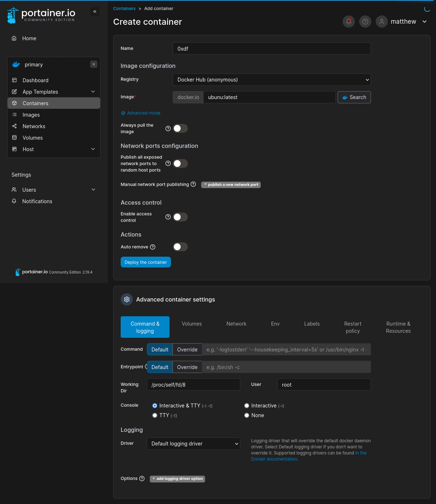Enable the Always pull the image toggle
Viewport: 436px width, 504px height.
(180, 129)
